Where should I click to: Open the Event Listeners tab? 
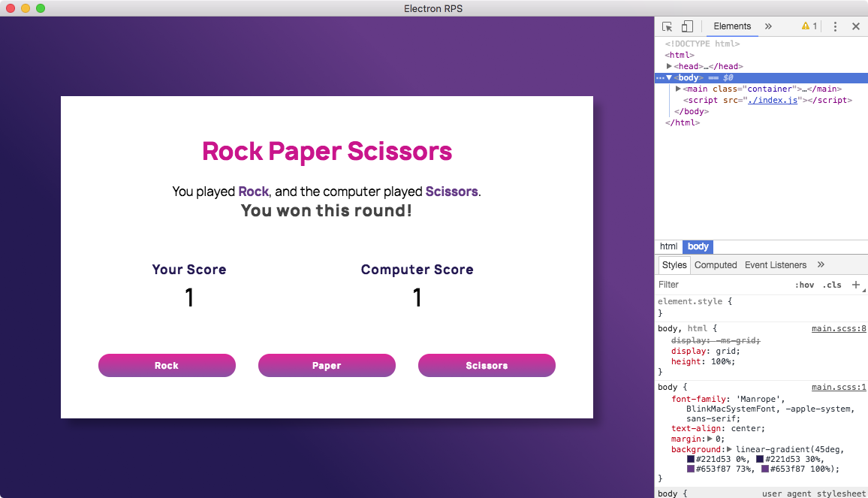[x=776, y=265]
